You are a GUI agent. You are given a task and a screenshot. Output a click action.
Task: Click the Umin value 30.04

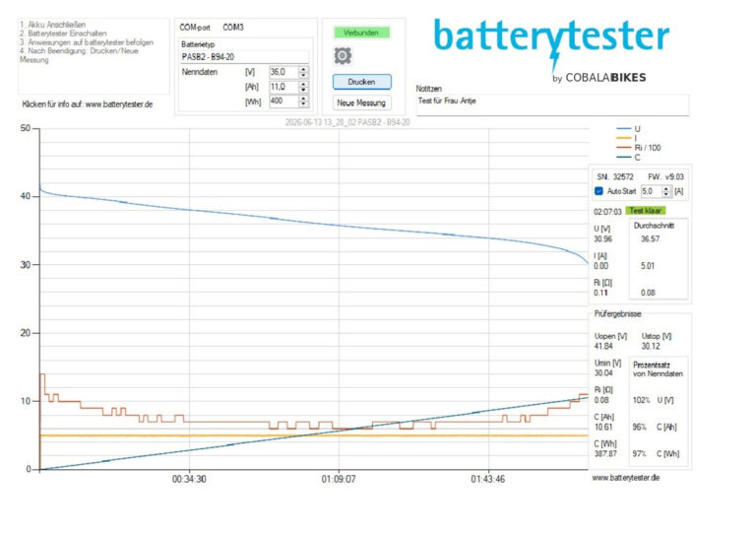click(x=603, y=372)
